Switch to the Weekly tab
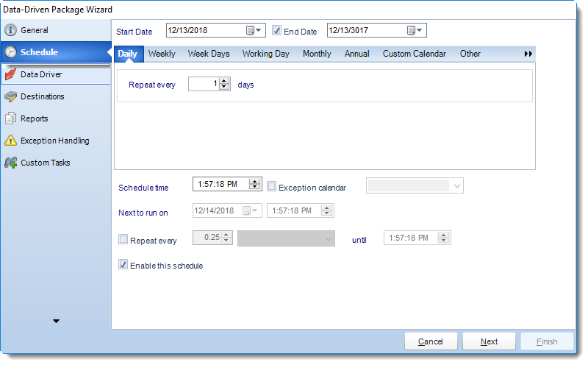The width and height of the screenshot is (588, 365). [x=162, y=54]
